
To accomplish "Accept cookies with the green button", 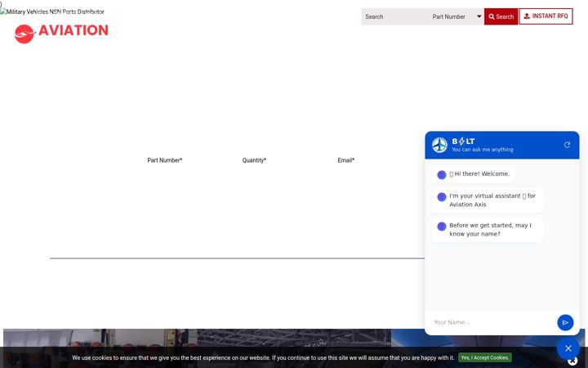I will point(484,357).
